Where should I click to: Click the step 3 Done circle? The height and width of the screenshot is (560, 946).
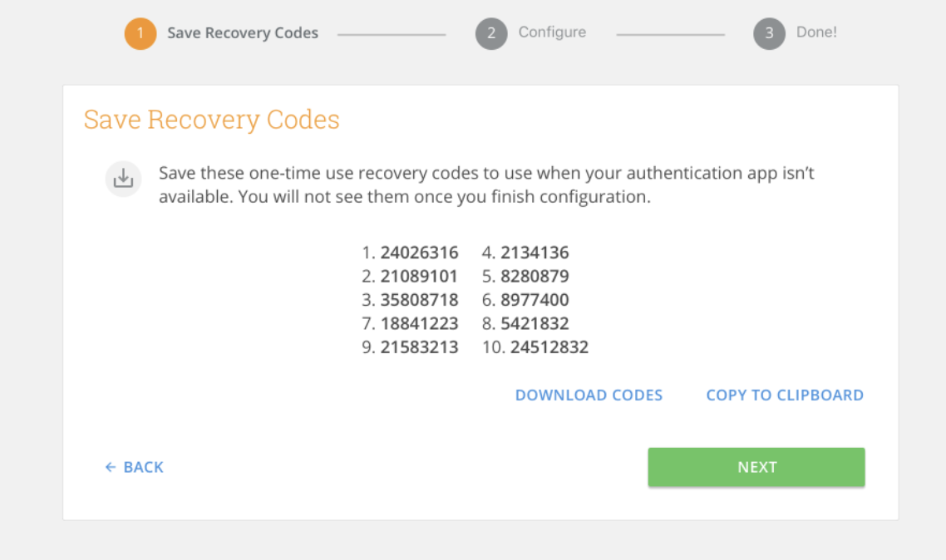769,34
